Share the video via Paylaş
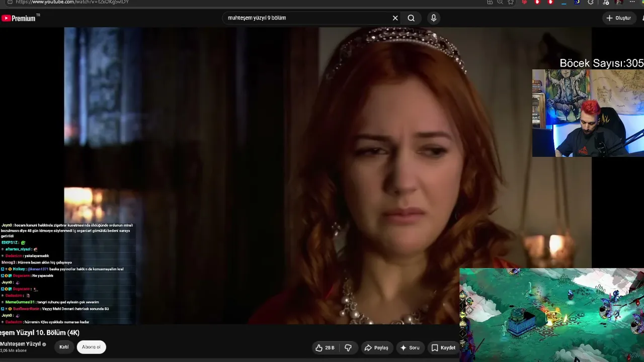The width and height of the screenshot is (644, 362). pyautogui.click(x=377, y=348)
